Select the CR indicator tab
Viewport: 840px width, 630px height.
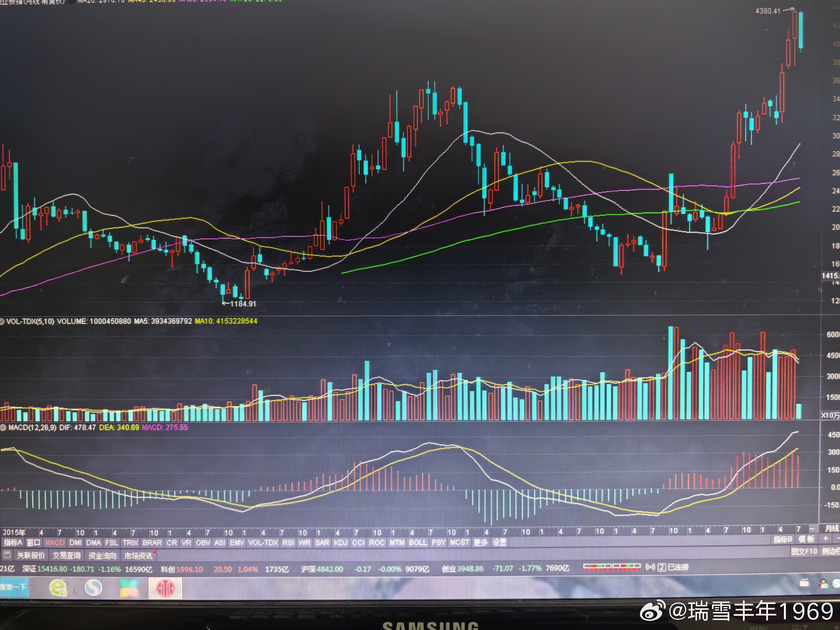[x=172, y=543]
